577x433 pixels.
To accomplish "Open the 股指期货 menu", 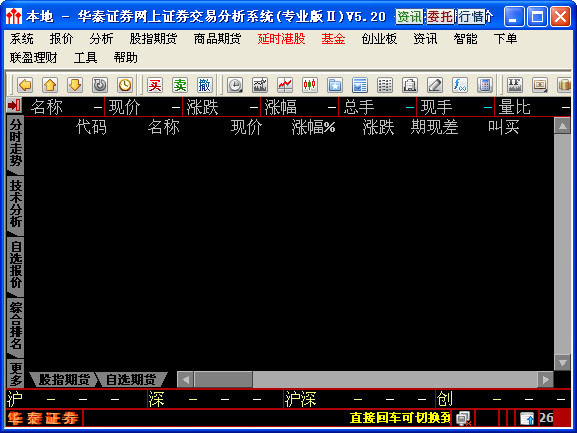I will (x=153, y=39).
